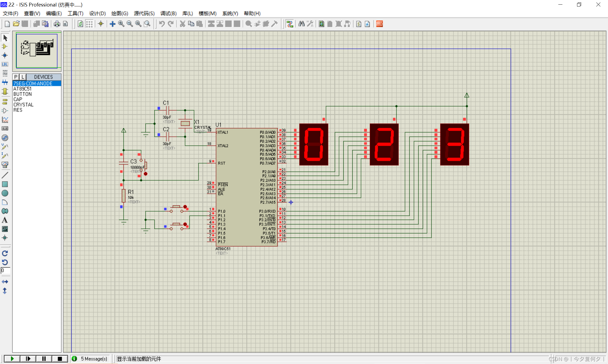Click the rotation angle input field
Image resolution: width=608 pixels, height=364 pixels.
(x=5, y=270)
